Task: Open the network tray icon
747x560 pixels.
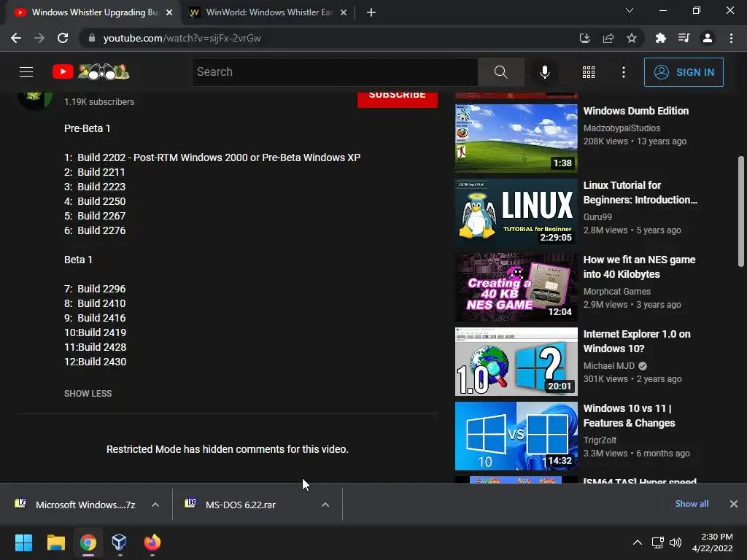Action: [658, 542]
